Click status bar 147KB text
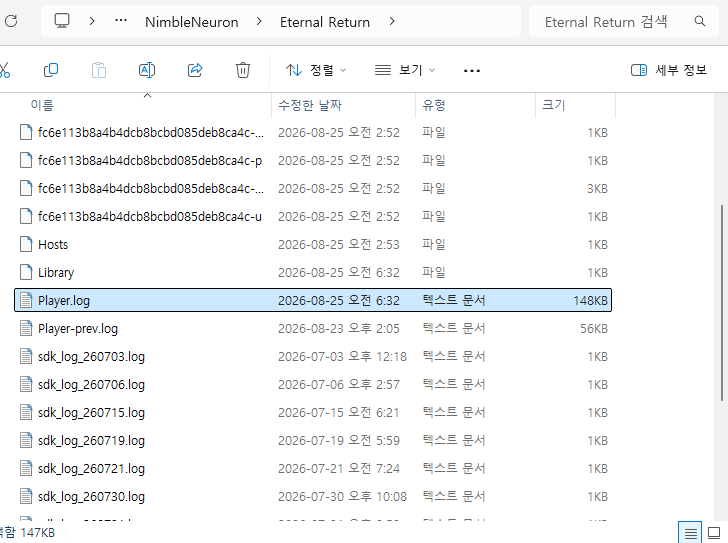Screen dimensions: 728x543 37,532
